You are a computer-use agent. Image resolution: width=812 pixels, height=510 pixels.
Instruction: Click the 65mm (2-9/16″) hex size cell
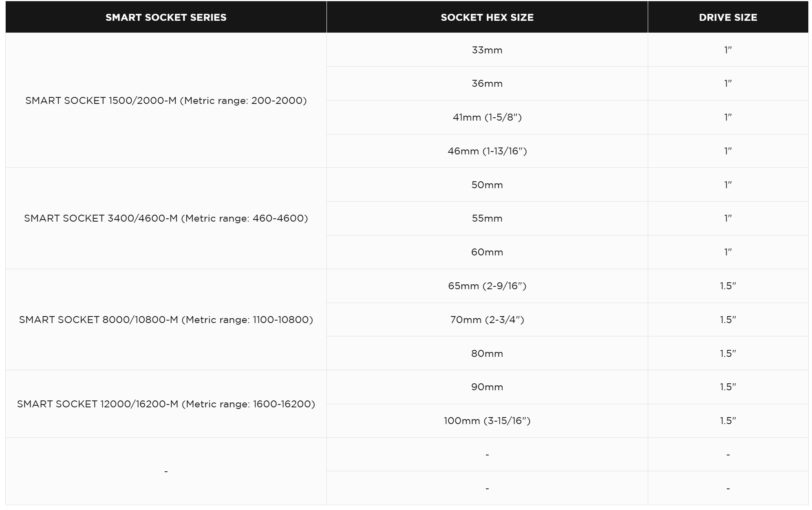(487, 286)
